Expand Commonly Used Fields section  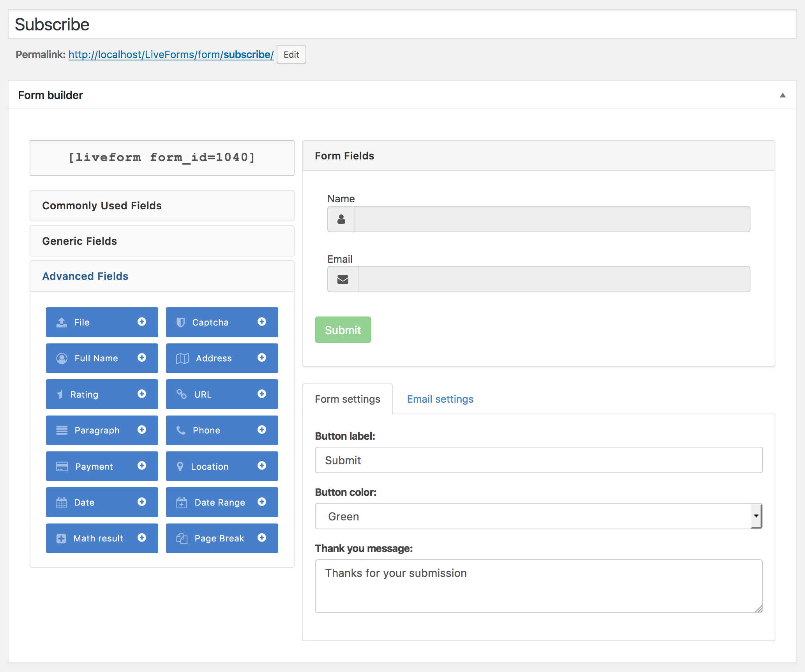[102, 206]
